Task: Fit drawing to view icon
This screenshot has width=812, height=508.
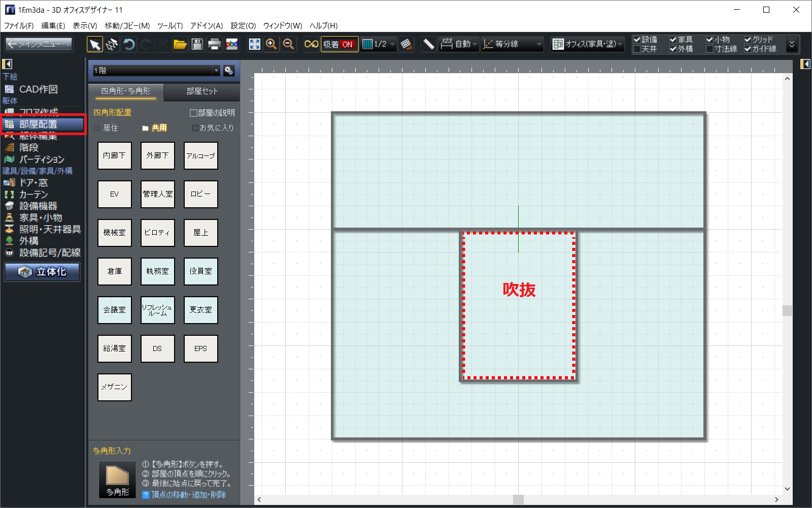Action: tap(254, 45)
